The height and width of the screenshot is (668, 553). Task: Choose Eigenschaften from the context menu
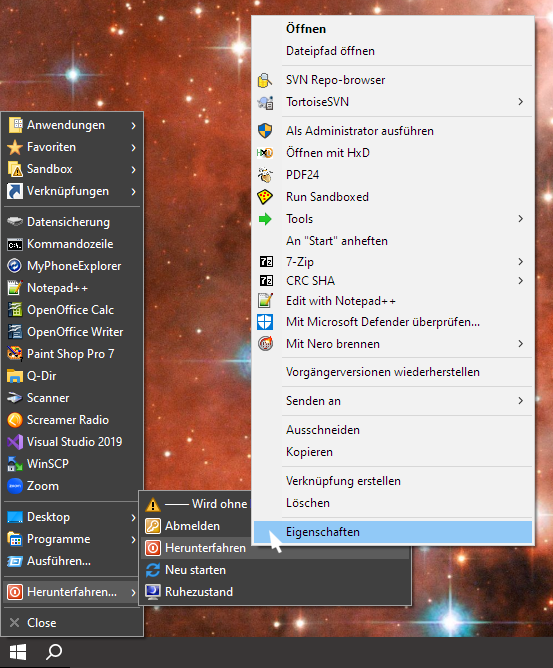(393, 532)
